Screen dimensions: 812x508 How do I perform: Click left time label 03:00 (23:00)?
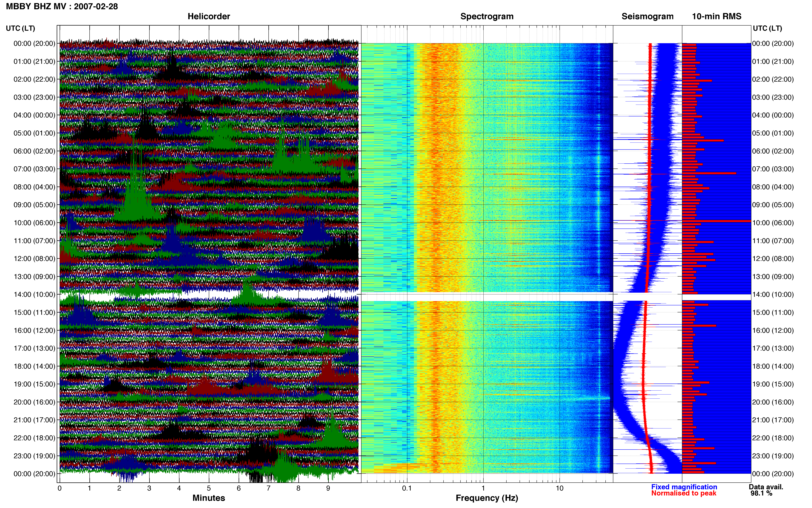tap(34, 97)
